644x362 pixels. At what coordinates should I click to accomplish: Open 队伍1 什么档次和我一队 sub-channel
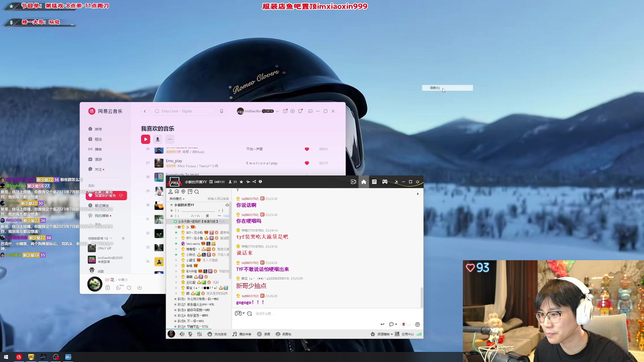point(198,299)
